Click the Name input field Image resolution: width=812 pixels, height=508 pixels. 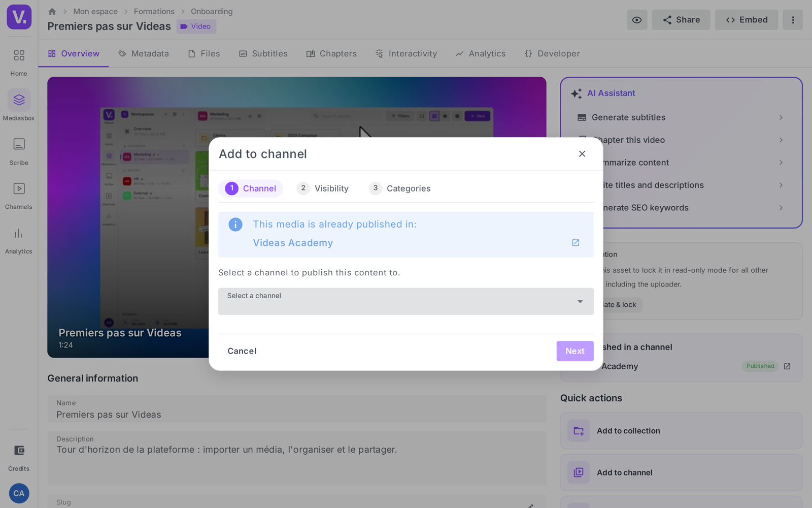click(x=297, y=409)
